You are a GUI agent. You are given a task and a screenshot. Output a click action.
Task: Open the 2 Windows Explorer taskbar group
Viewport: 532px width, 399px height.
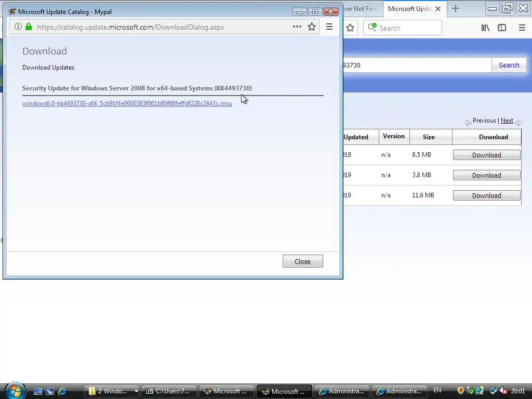tap(112, 391)
